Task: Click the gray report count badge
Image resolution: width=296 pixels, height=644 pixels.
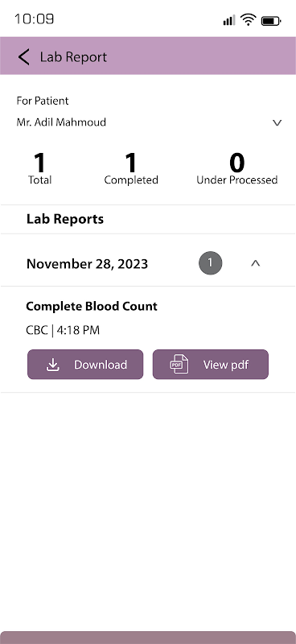Action: point(211,263)
